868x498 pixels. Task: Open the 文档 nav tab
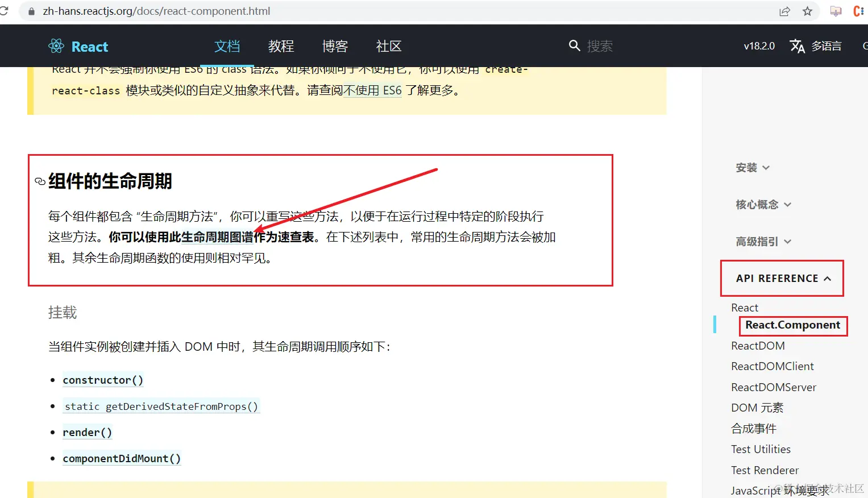click(227, 46)
